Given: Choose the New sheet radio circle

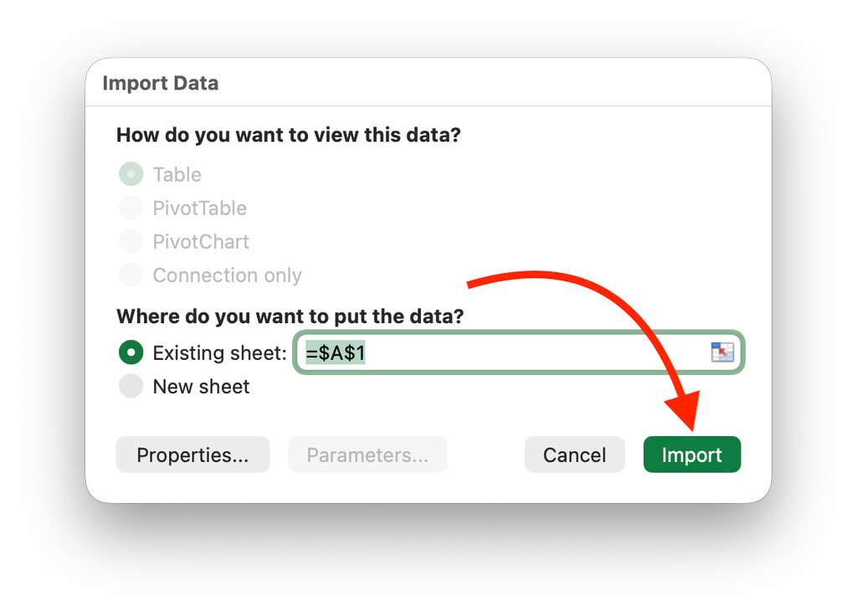Looking at the screenshot, I should pos(131,386).
